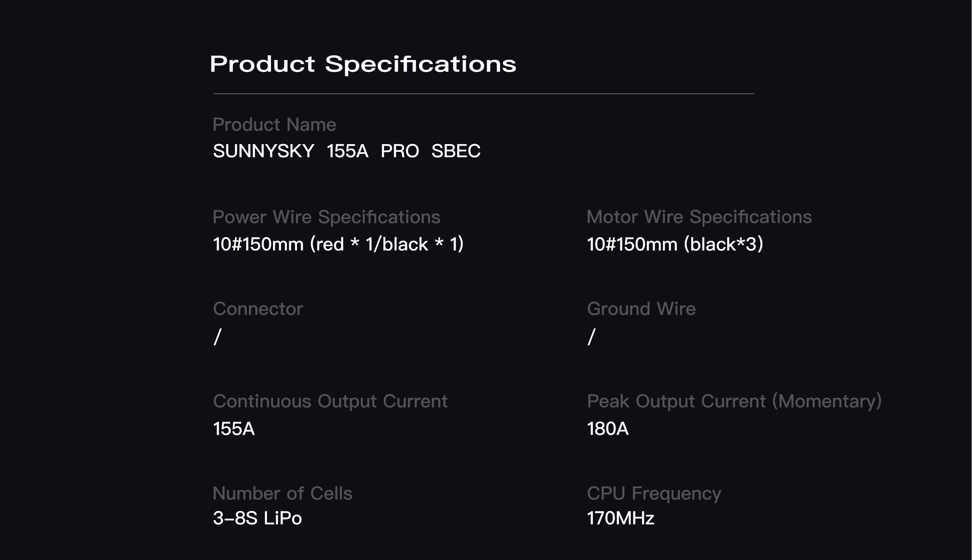
Task: Click the 10#150mm (black*3) value
Action: coord(675,244)
